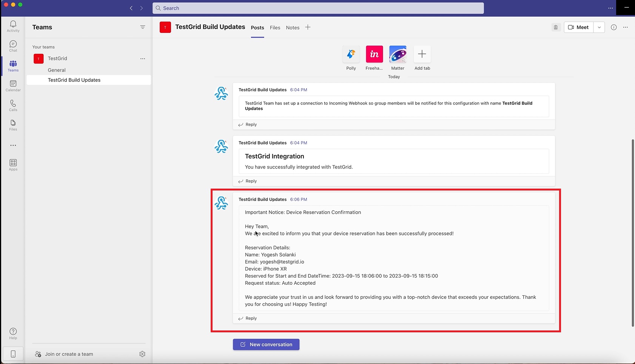635x364 pixels.
Task: Switch to the Notes tab
Action: [293, 28]
